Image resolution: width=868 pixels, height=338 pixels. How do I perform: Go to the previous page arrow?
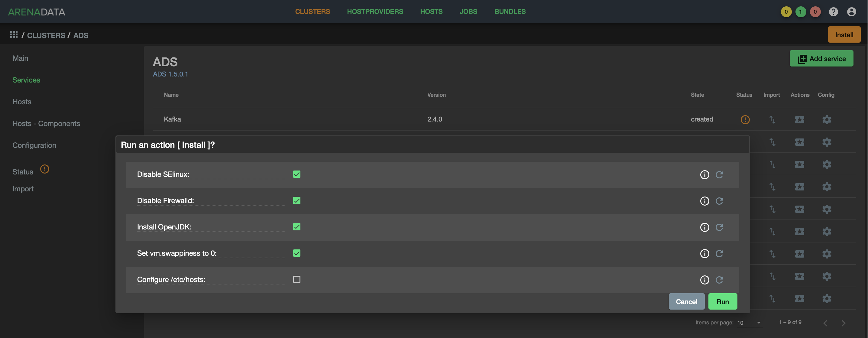tap(825, 323)
